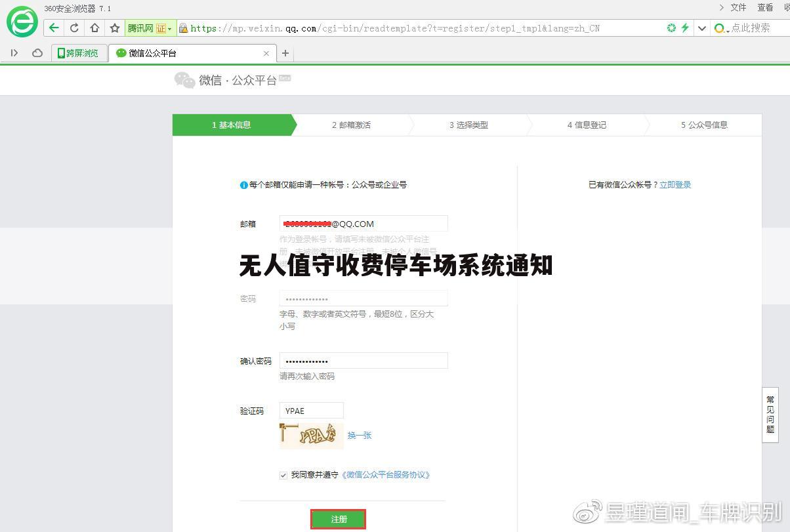The image size is (790, 532).
Task: Click the green circular compatibility mode icon
Action: pyautogui.click(x=671, y=28)
